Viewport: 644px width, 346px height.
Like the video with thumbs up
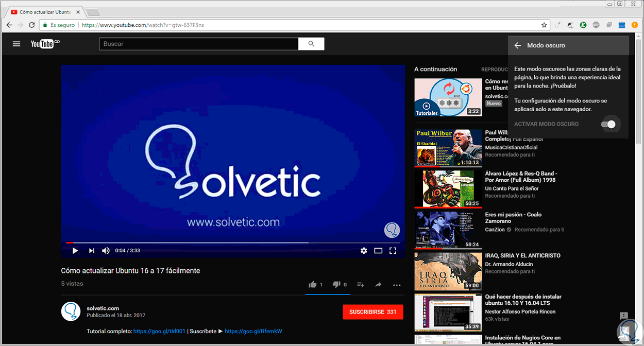click(312, 284)
